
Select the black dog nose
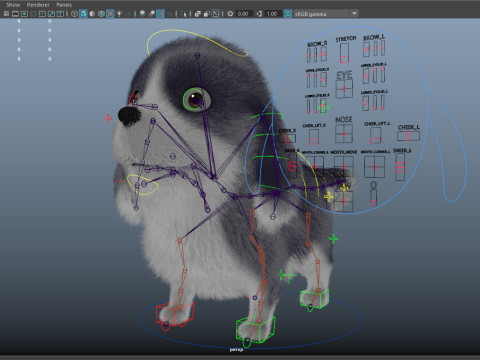tap(129, 116)
